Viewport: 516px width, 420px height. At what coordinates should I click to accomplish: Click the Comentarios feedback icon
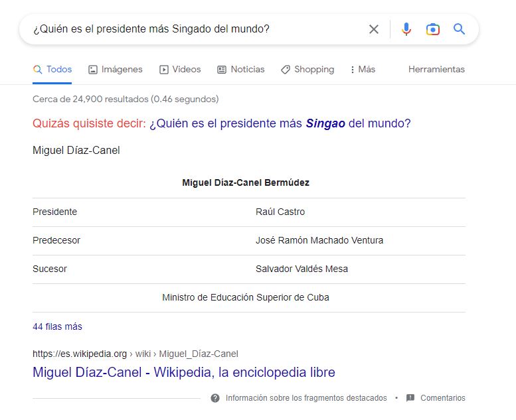(410, 398)
